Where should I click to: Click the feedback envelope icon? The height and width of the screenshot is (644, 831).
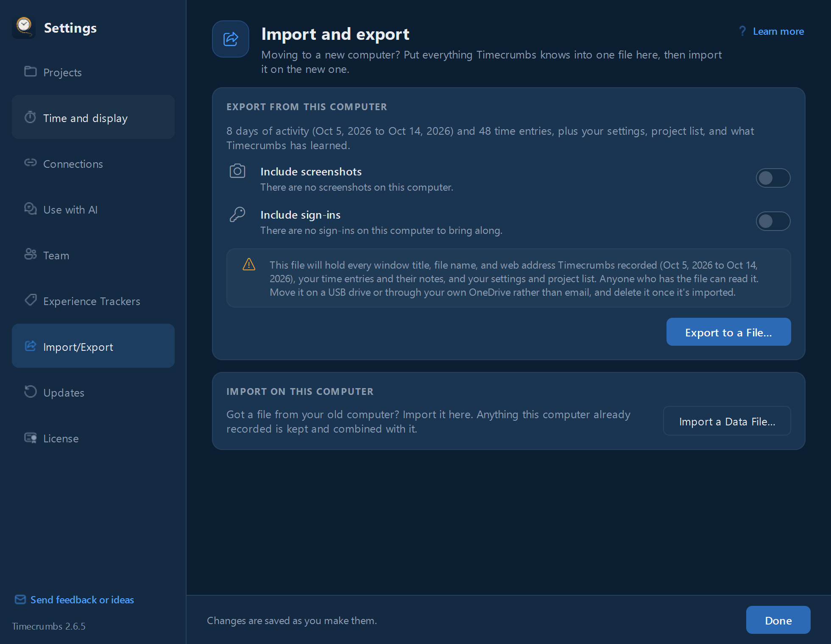(x=20, y=600)
